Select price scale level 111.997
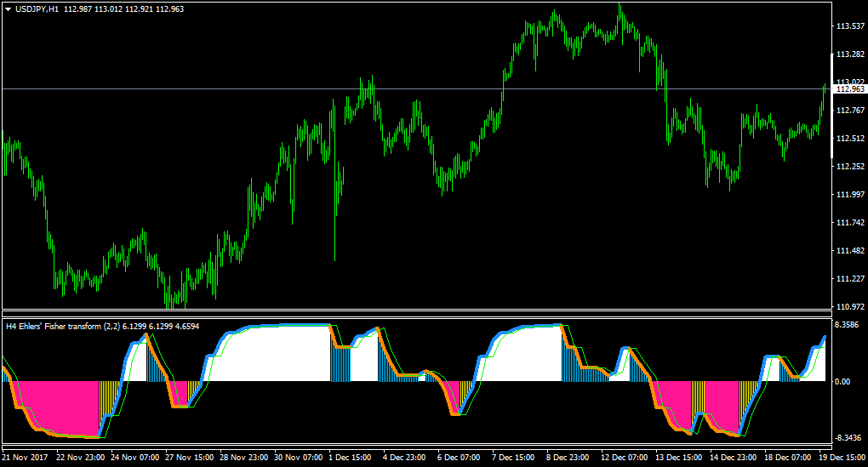The width and height of the screenshot is (868, 467). point(850,195)
